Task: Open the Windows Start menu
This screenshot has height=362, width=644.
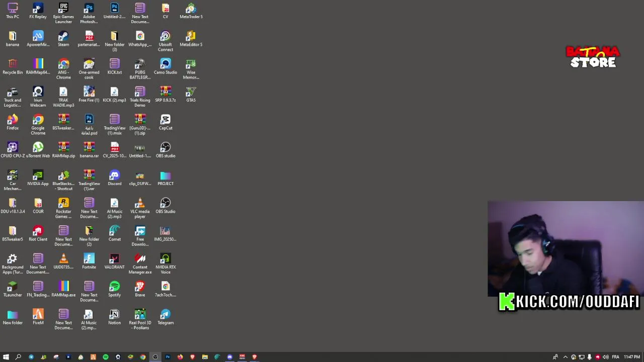Action: point(6,357)
